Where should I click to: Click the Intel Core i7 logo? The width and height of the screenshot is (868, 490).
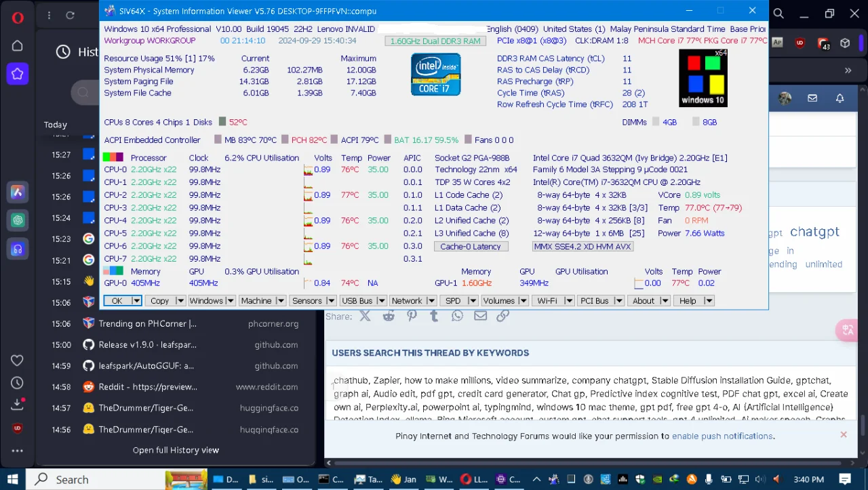(x=435, y=75)
